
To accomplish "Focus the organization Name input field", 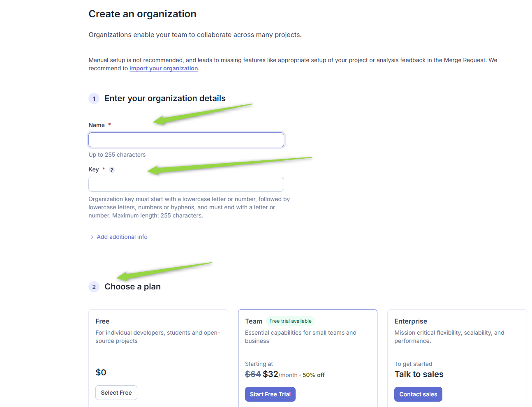I will (x=186, y=140).
